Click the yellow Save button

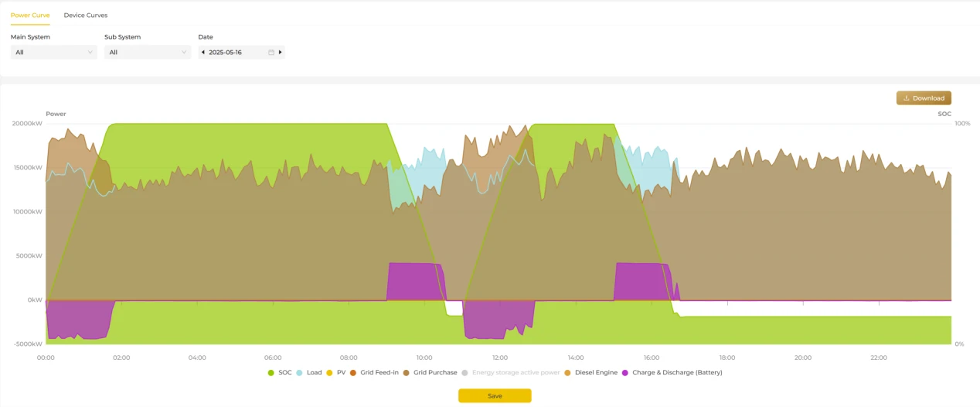tap(495, 395)
